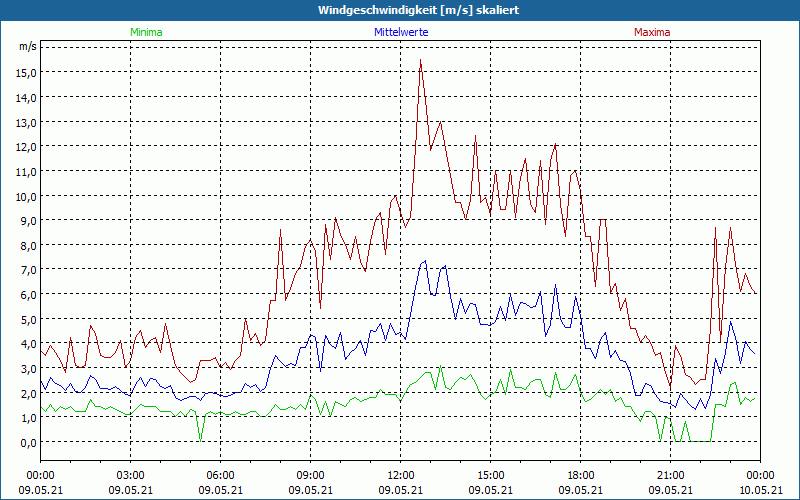Click the '5,0' y-axis value

[x=29, y=320]
